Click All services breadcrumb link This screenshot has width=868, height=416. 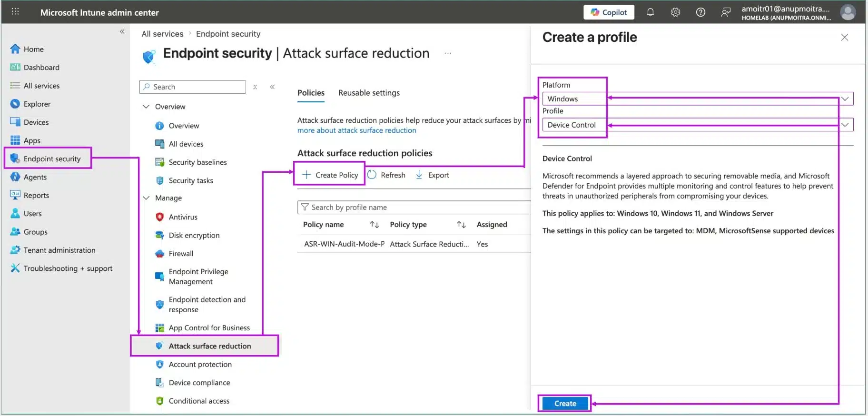pos(162,34)
